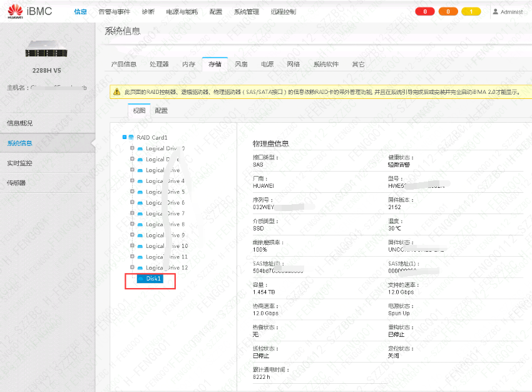Screen dimensions: 532x392
Task: Open the 诊断 top menu
Action: click(148, 12)
